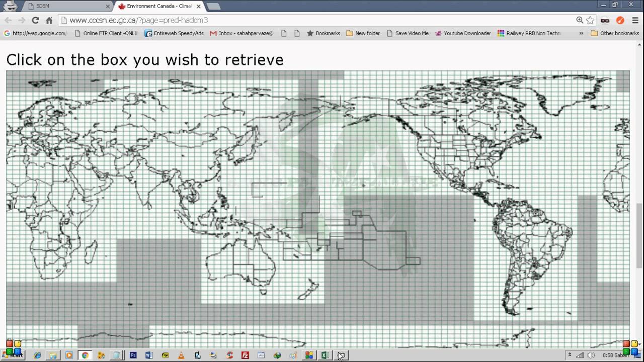The height and width of the screenshot is (362, 644).
Task: Open the volume speaker tray icon
Action: [592, 355]
